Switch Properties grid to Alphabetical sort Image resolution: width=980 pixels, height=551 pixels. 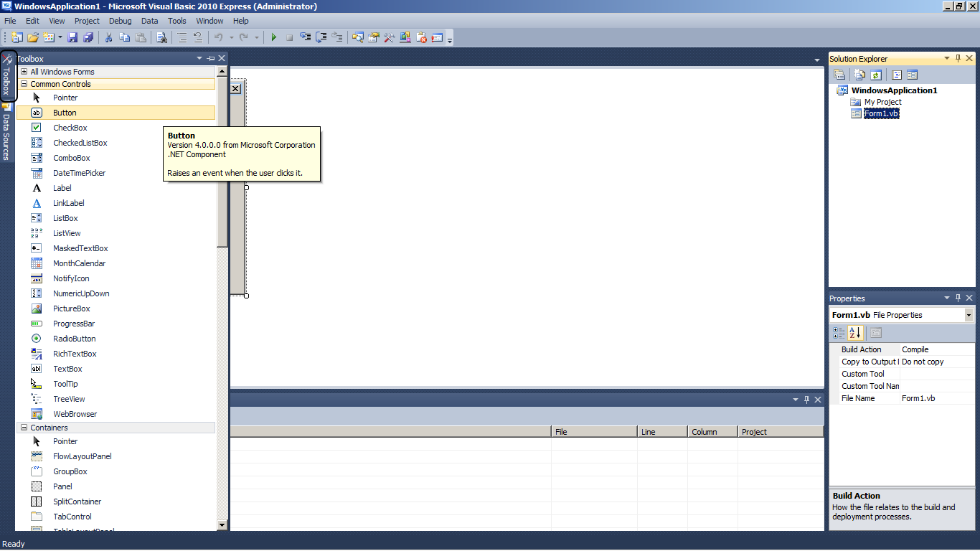[855, 333]
